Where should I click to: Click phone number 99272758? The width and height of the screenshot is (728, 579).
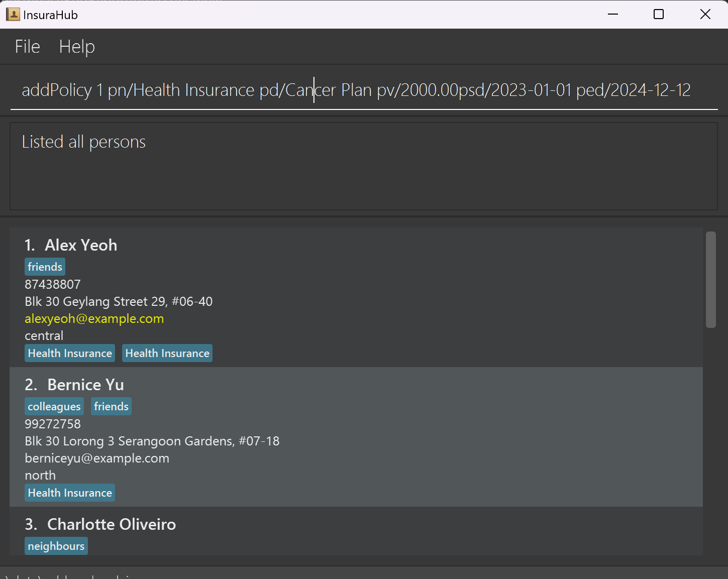53,424
